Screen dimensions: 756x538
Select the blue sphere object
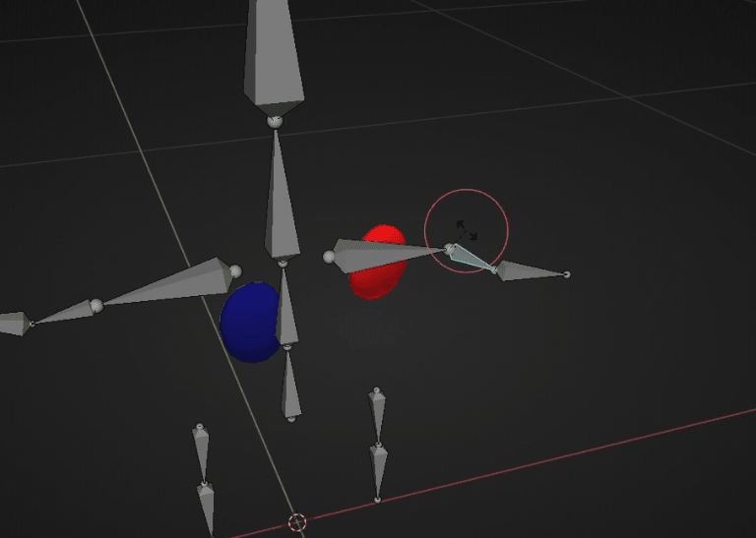pos(248,323)
